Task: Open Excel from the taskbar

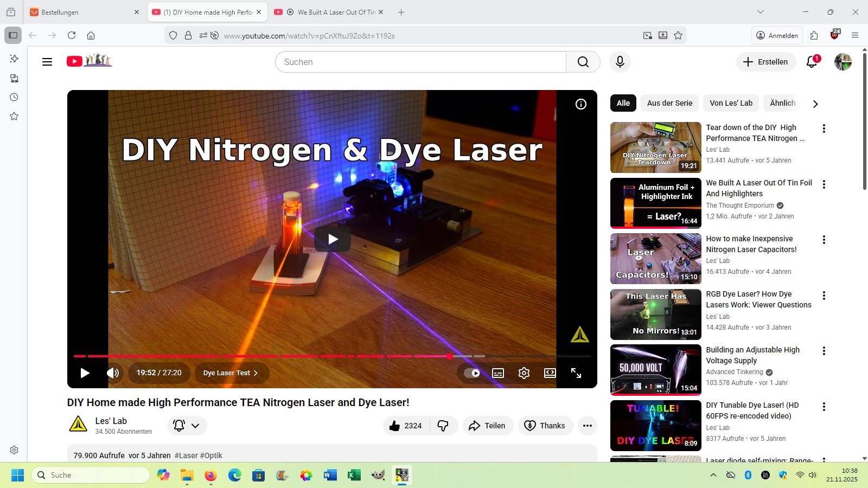Action: (x=354, y=475)
